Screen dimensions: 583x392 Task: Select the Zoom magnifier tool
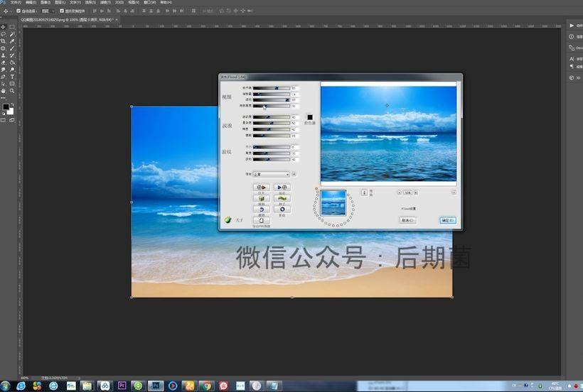(x=12, y=91)
